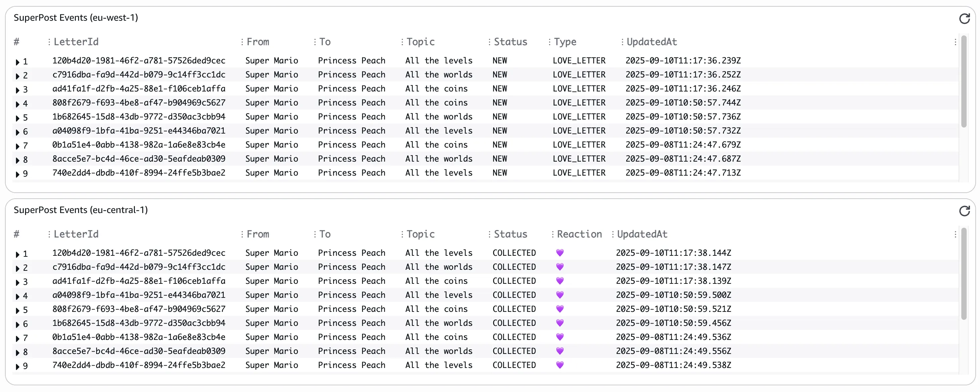The height and width of the screenshot is (392, 980).
Task: Expand row 1 in the eu-west-1 table
Action: pyautogui.click(x=17, y=62)
